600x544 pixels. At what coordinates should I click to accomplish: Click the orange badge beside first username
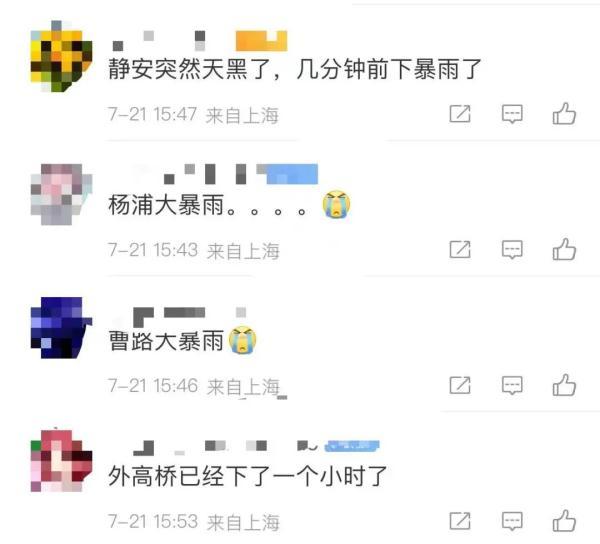[261, 41]
